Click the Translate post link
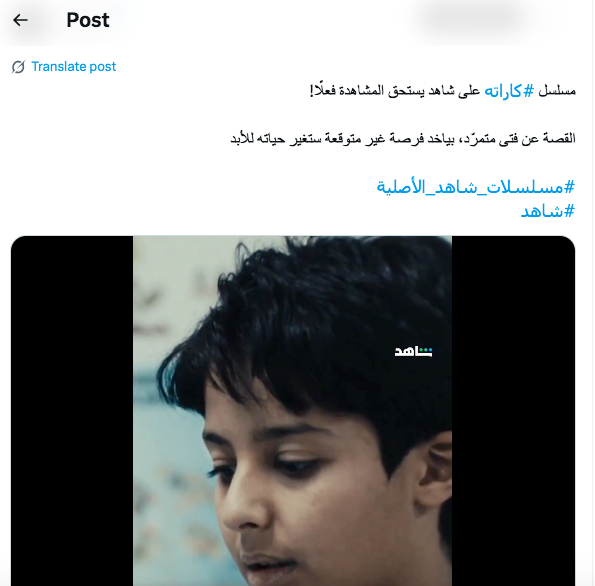 pyautogui.click(x=74, y=67)
